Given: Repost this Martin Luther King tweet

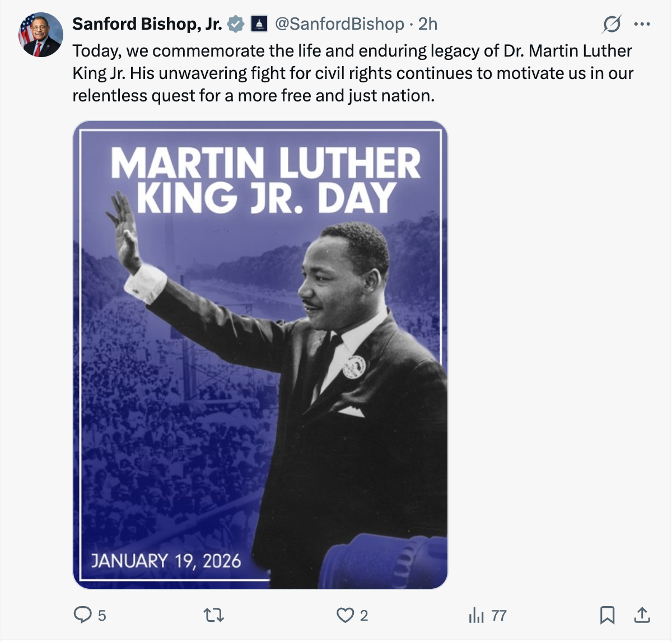Looking at the screenshot, I should coord(213,616).
